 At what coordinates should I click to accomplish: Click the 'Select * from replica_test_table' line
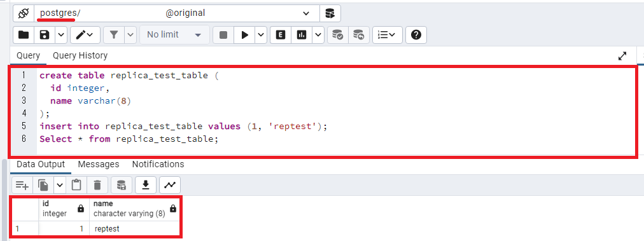point(129,139)
